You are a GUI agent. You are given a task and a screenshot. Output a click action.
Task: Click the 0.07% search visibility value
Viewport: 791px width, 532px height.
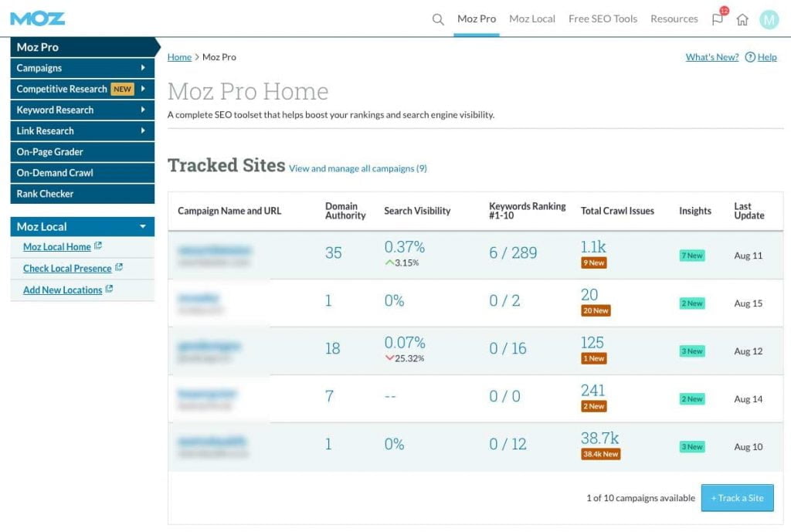coord(405,343)
